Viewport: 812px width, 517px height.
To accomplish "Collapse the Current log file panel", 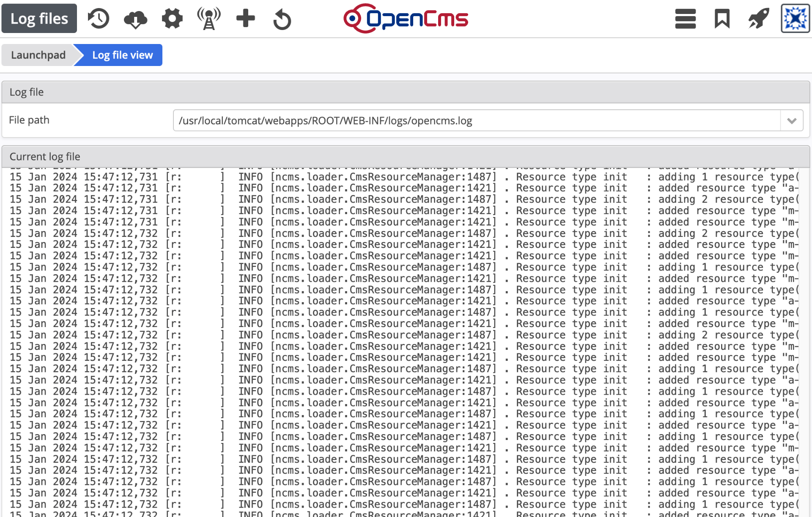I will tap(44, 156).
